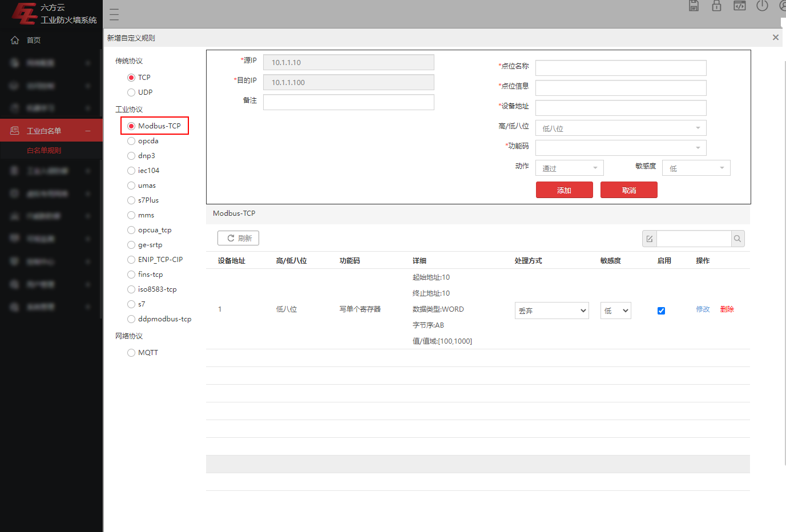Click the 点位信息 input field
This screenshot has height=532, width=786.
click(x=621, y=88)
